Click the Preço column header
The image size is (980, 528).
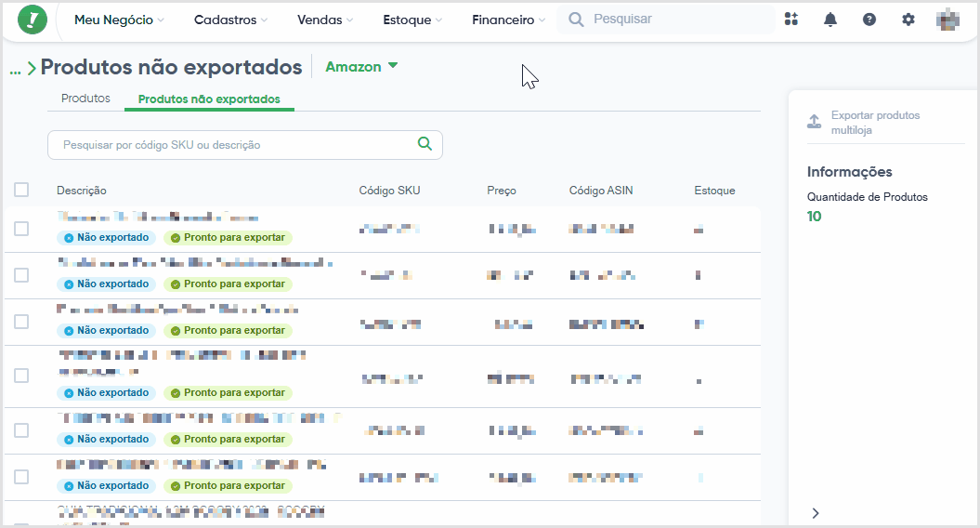point(502,191)
